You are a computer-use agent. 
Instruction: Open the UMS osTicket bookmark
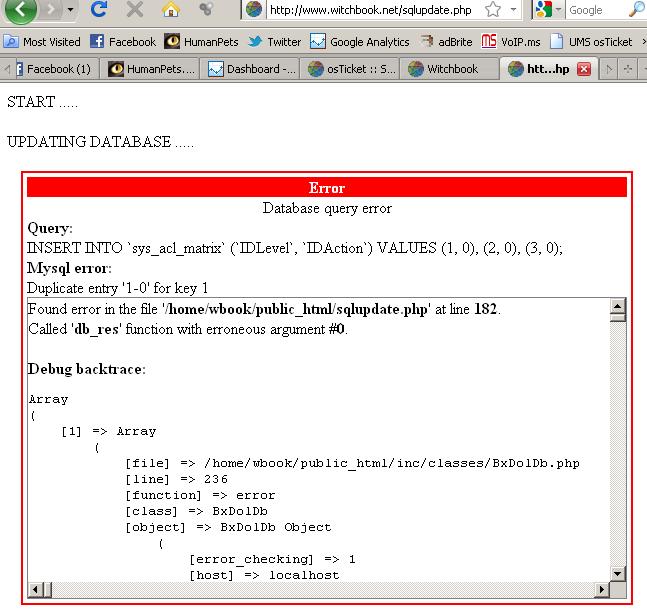click(591, 42)
